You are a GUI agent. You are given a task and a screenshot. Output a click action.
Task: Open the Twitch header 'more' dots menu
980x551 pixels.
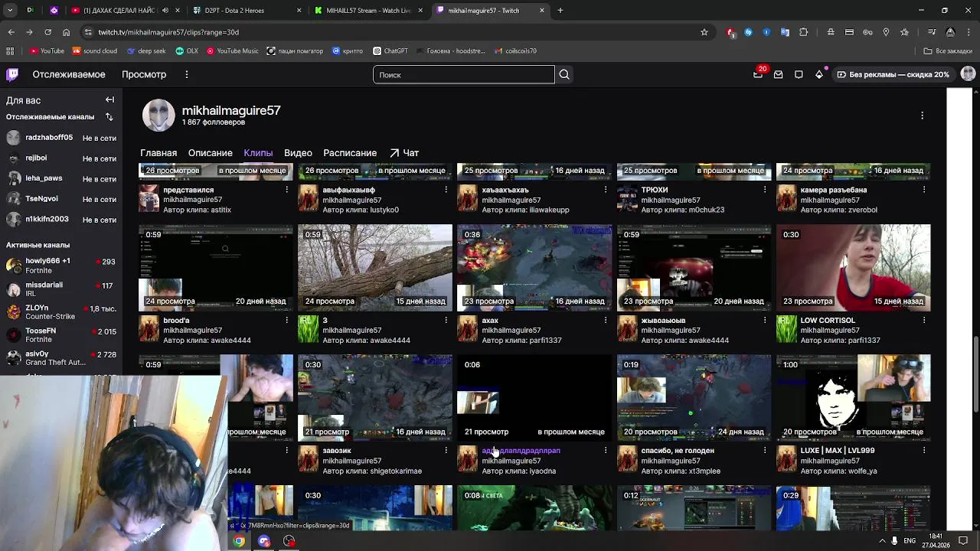pos(186,74)
